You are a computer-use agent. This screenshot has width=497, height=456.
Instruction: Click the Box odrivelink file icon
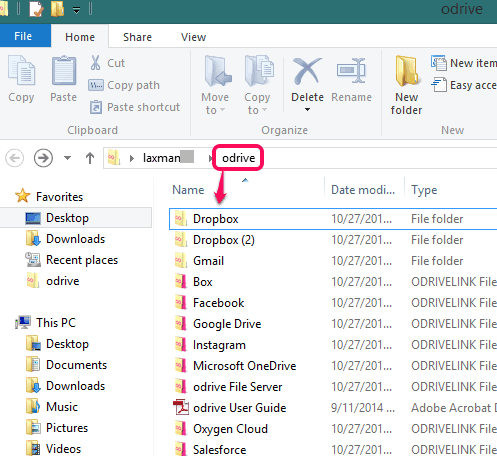181,282
